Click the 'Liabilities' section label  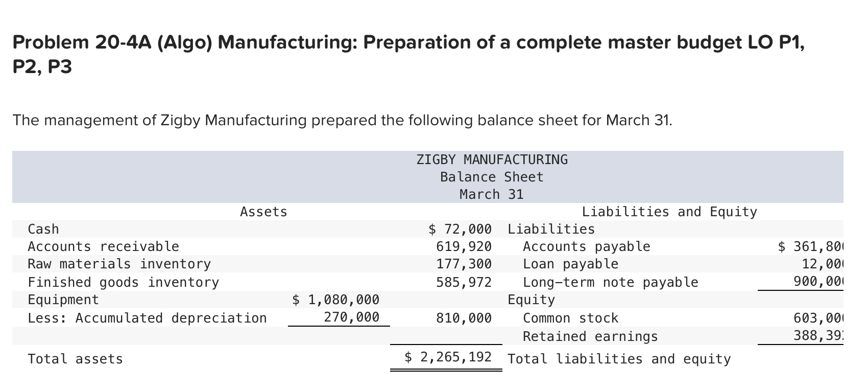pos(551,229)
